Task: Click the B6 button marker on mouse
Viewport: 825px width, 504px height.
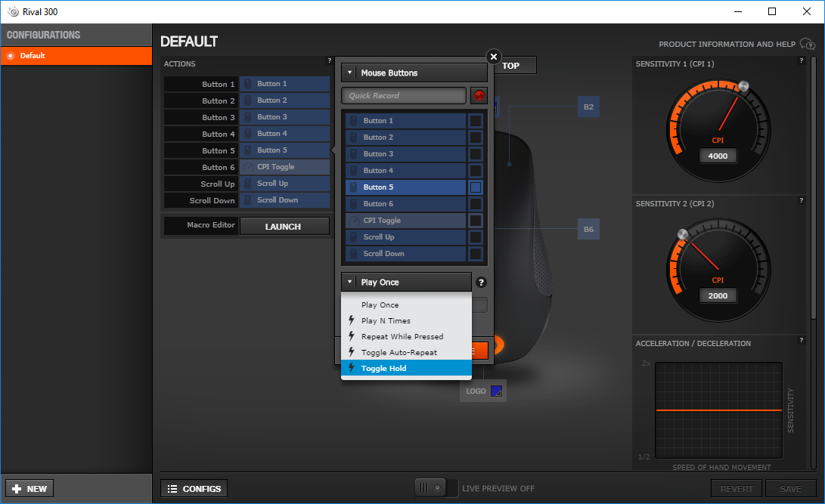Action: point(588,229)
